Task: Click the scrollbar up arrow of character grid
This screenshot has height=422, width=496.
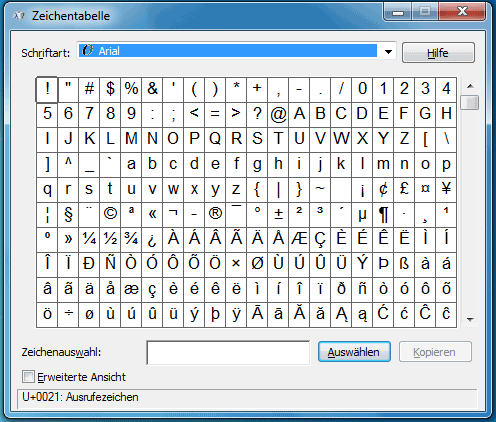Action: tap(470, 86)
